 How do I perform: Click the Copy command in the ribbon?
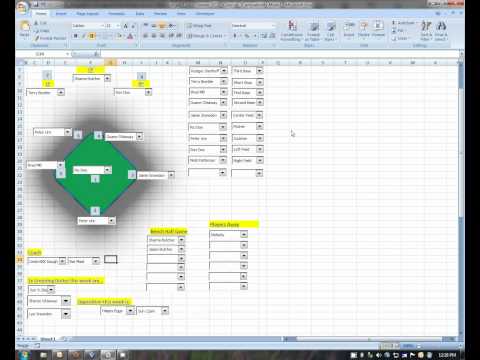(42, 31)
